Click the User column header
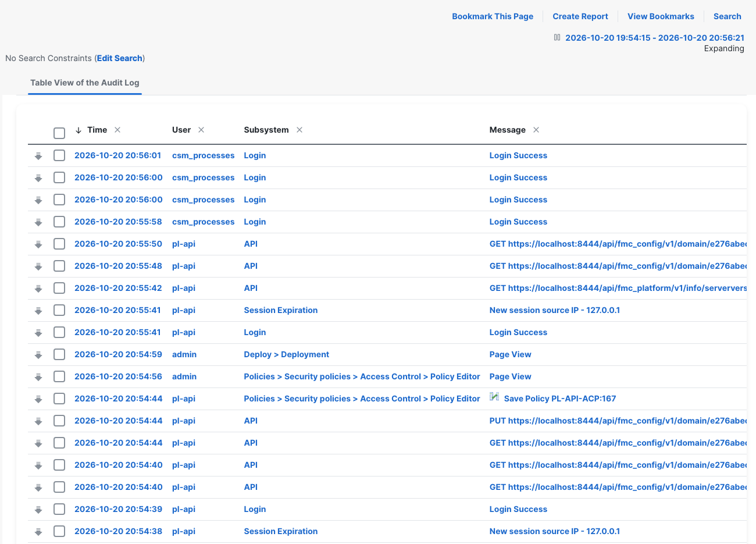Viewport: 756px width, 544px height. coord(181,130)
